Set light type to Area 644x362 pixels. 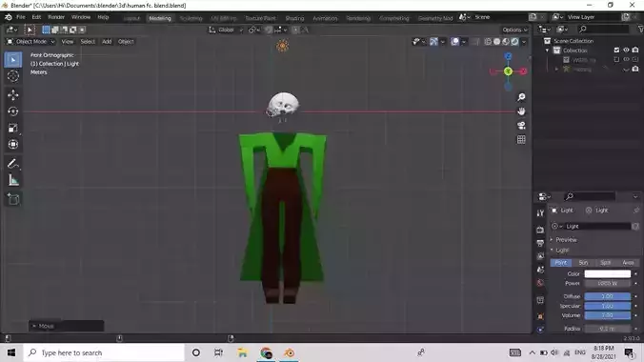point(628,263)
